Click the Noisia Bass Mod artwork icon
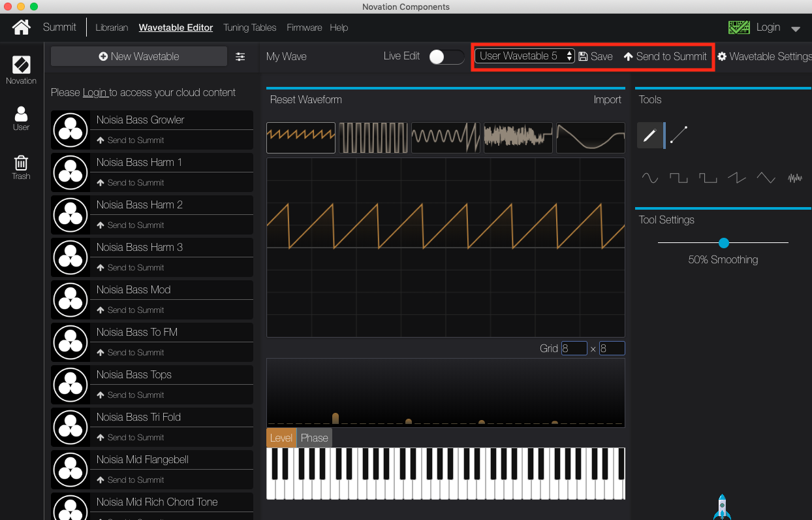Viewport: 812px width, 520px height. point(70,299)
